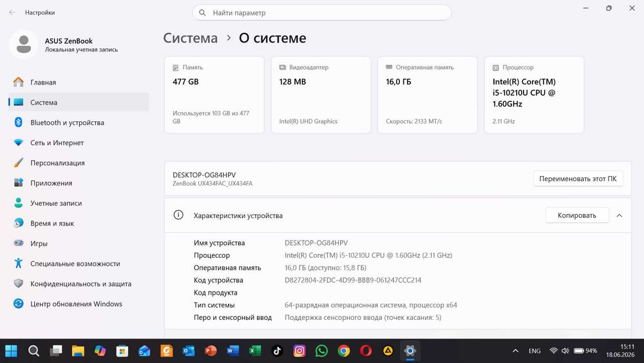Click the Время и язык clock icon
This screenshot has height=363, width=644.
pos(19,223)
